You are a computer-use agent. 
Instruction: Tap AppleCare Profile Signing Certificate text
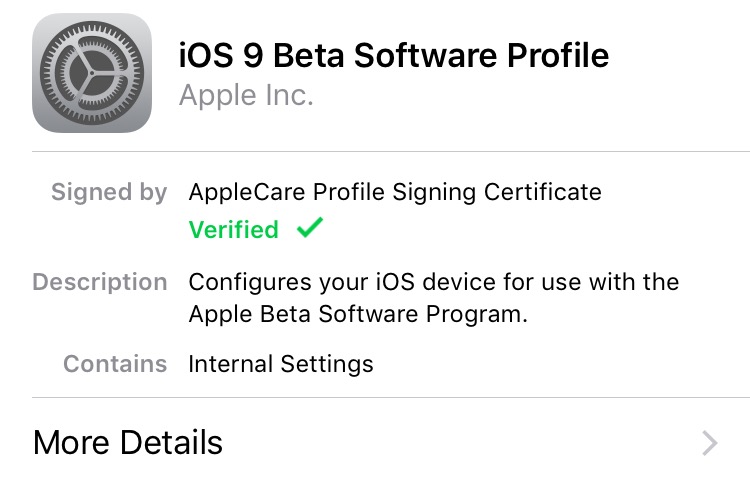point(395,192)
